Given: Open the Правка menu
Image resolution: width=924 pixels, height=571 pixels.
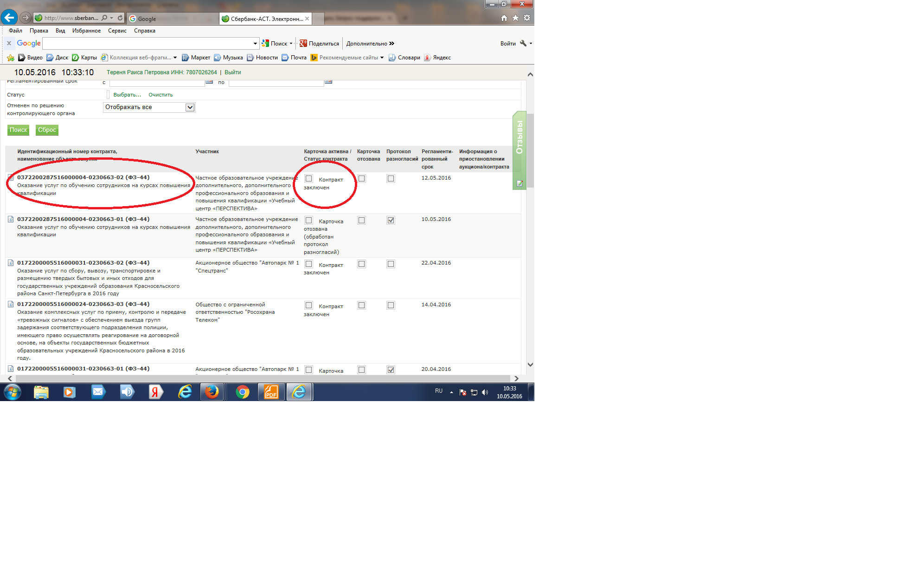Looking at the screenshot, I should (x=39, y=31).
